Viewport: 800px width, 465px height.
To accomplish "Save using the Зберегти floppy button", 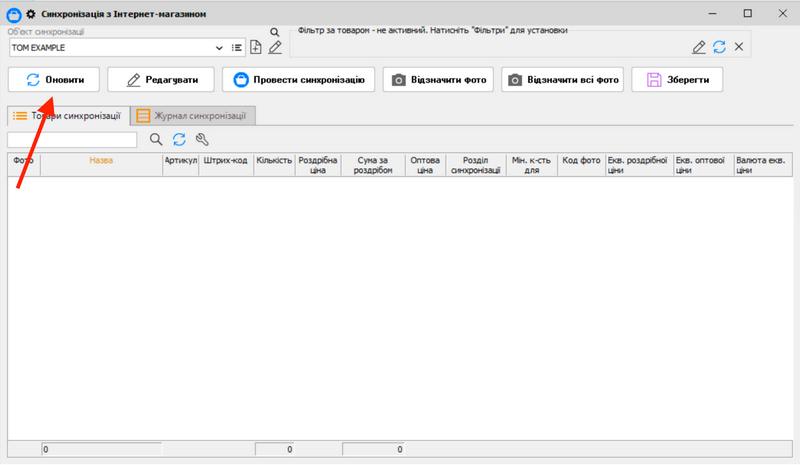I will coord(677,80).
